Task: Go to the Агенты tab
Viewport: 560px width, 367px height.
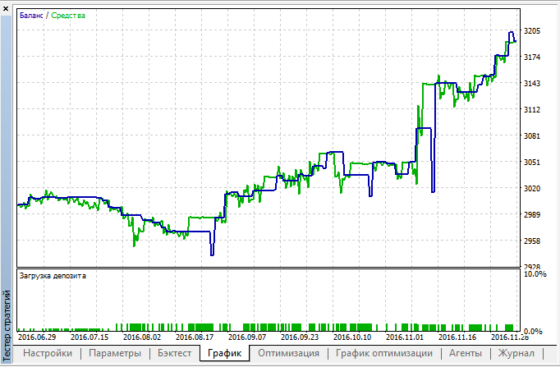Action: [x=465, y=353]
